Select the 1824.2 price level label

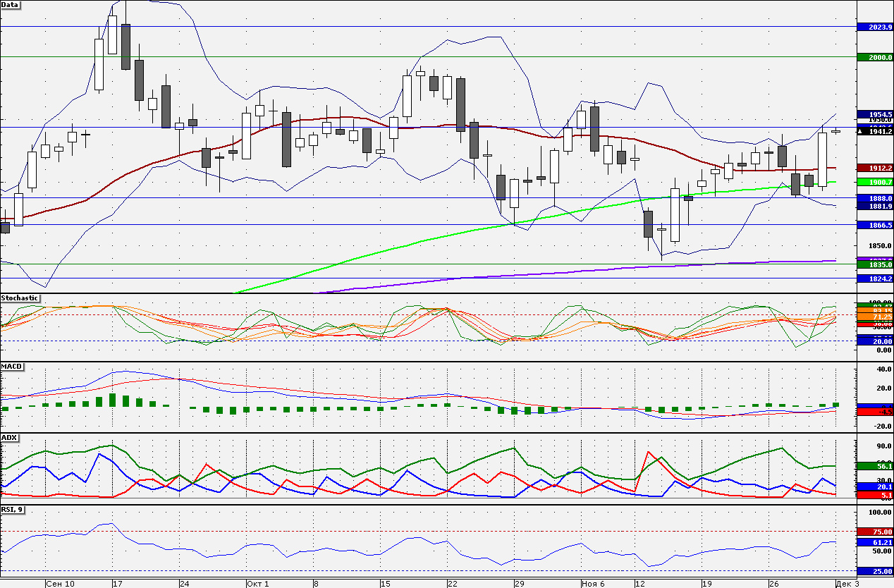click(876, 278)
